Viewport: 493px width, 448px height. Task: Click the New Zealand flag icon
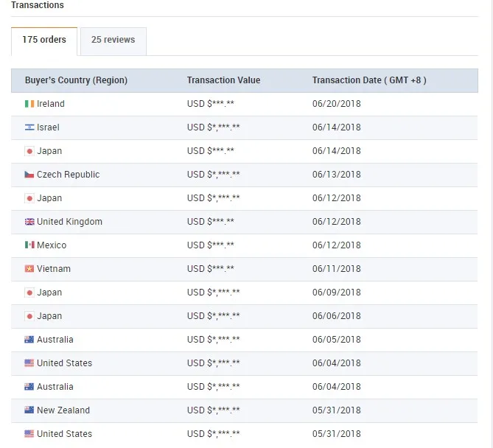click(x=29, y=410)
